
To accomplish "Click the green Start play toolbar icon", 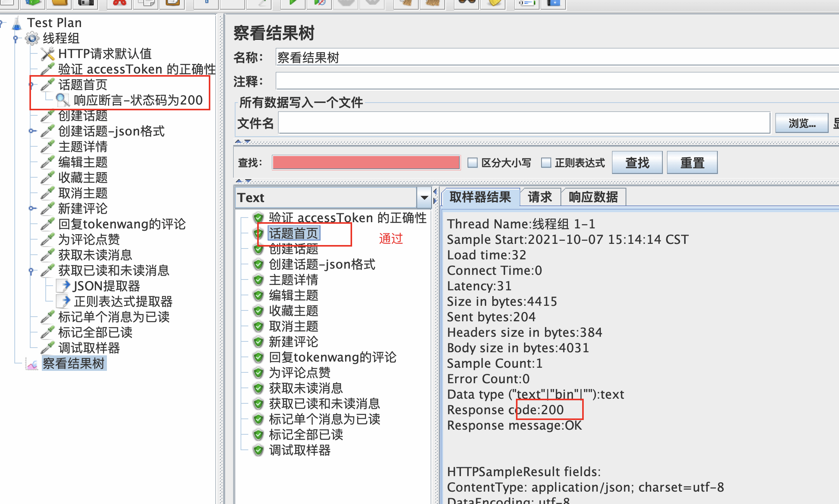I will pyautogui.click(x=293, y=3).
